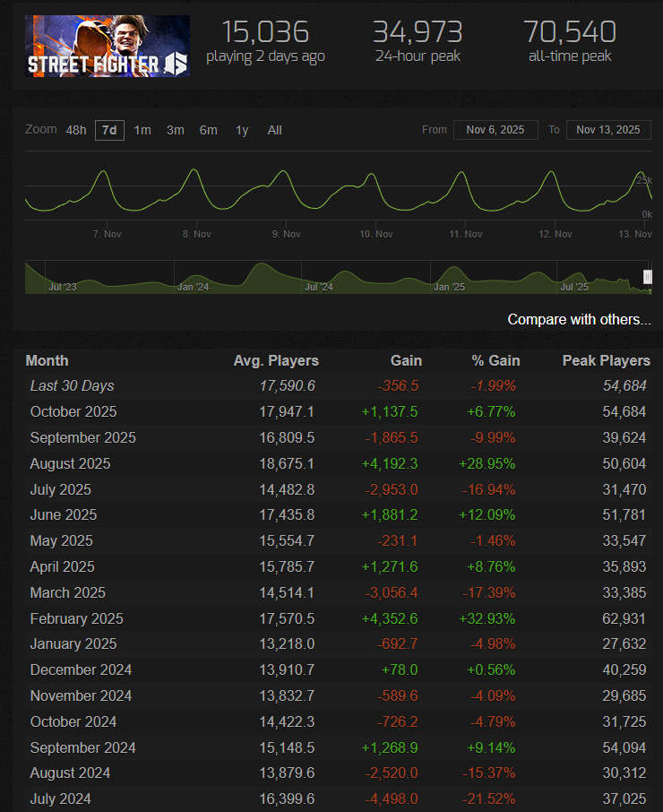Zoom the chart to 6m
This screenshot has width=663, height=812.
pyautogui.click(x=208, y=130)
